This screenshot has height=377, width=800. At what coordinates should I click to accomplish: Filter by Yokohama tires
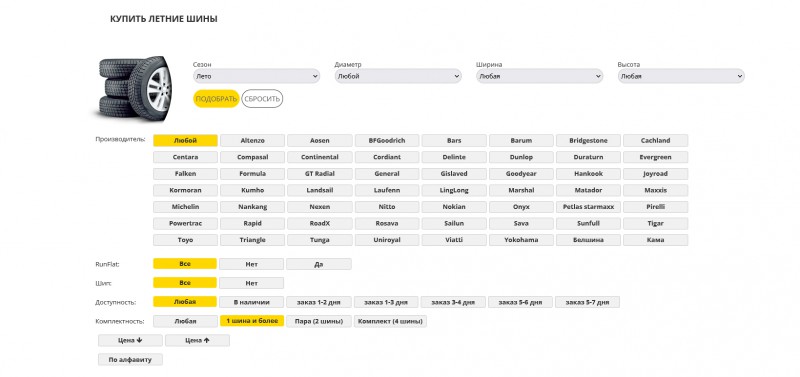click(521, 240)
